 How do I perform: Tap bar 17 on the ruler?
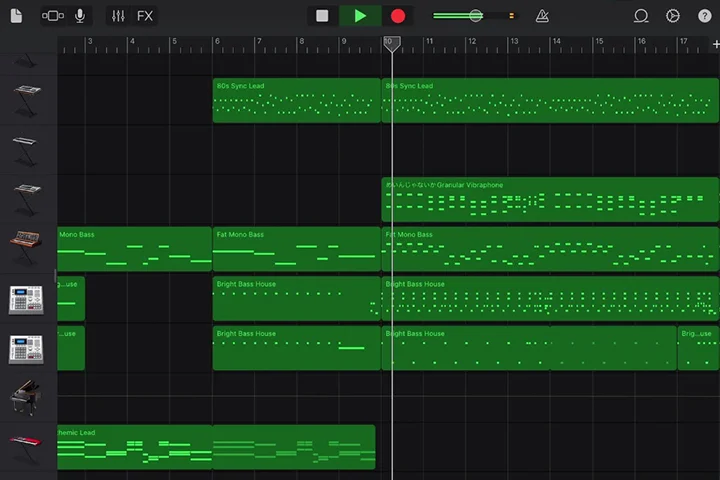click(x=684, y=41)
